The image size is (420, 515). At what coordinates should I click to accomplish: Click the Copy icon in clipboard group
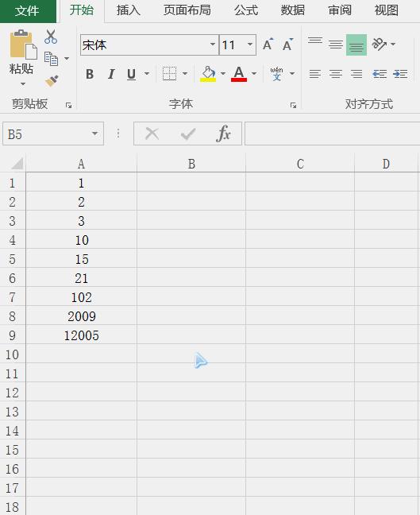(x=51, y=59)
